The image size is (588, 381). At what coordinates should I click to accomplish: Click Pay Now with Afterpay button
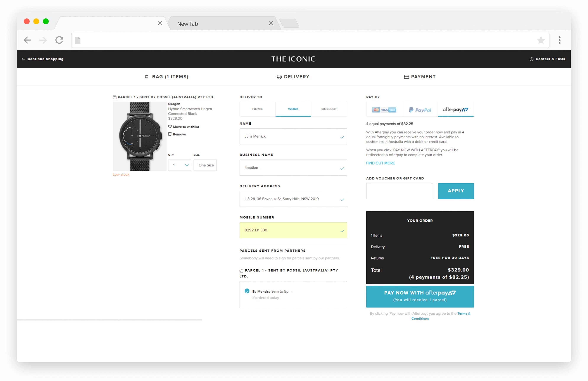[420, 297]
